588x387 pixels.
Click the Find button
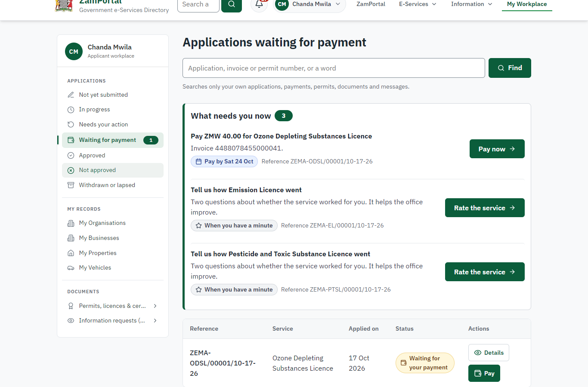pos(510,68)
